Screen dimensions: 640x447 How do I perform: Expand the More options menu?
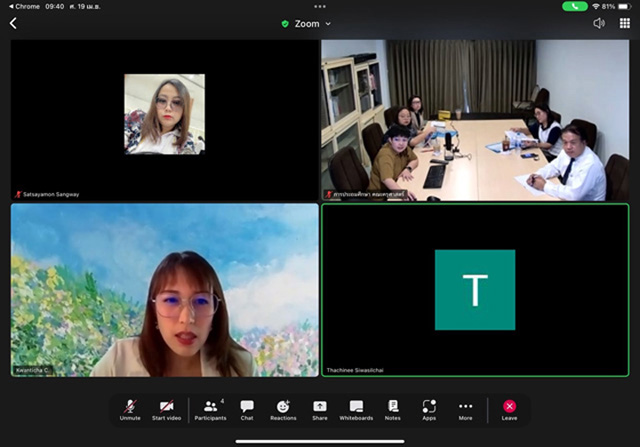(x=465, y=408)
